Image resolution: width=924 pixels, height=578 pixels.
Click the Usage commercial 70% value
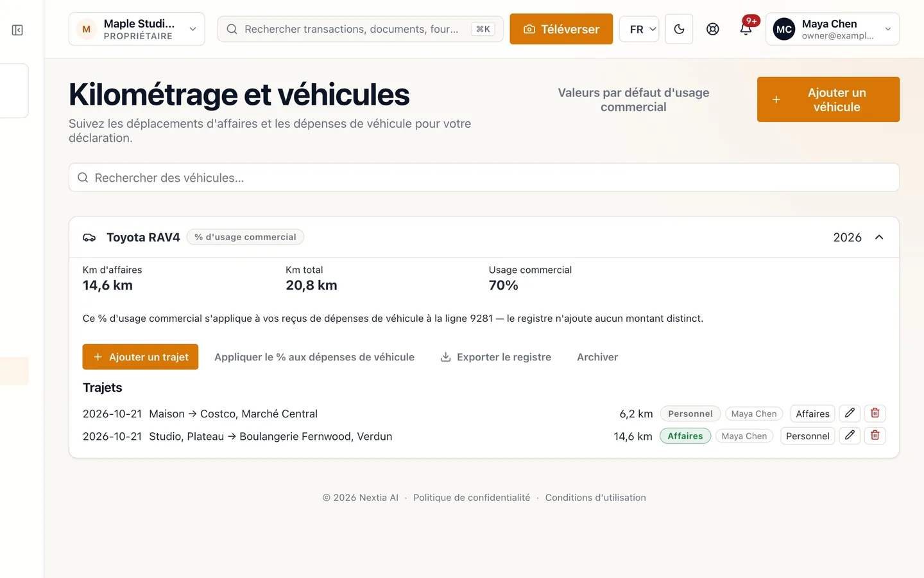tap(503, 285)
